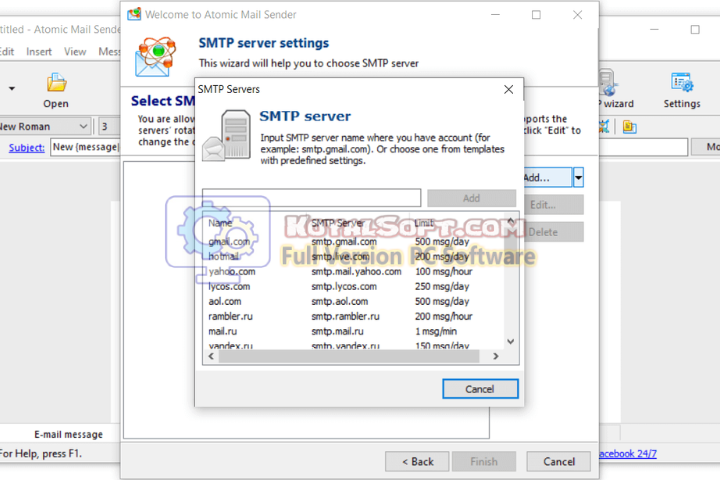Click smtp.mail.ru server cell

coord(337,331)
